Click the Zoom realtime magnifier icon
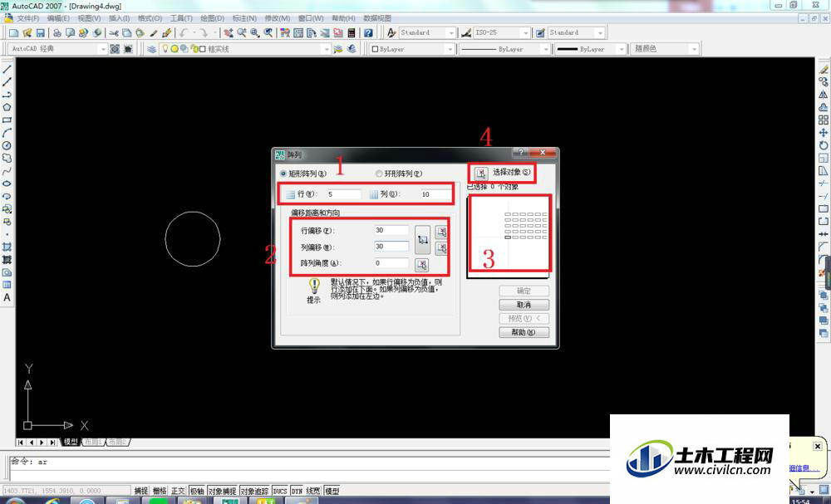The width and height of the screenshot is (831, 504). [242, 33]
